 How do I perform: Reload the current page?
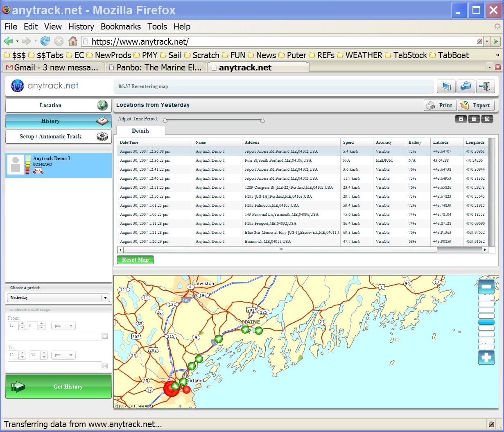pyautogui.click(x=45, y=41)
